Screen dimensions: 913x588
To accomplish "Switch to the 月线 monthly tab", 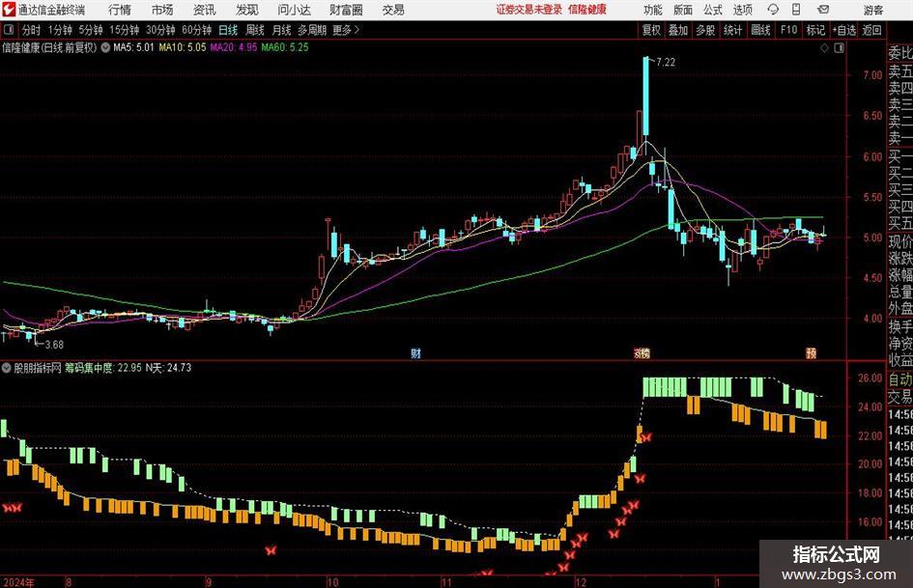I will (x=282, y=30).
